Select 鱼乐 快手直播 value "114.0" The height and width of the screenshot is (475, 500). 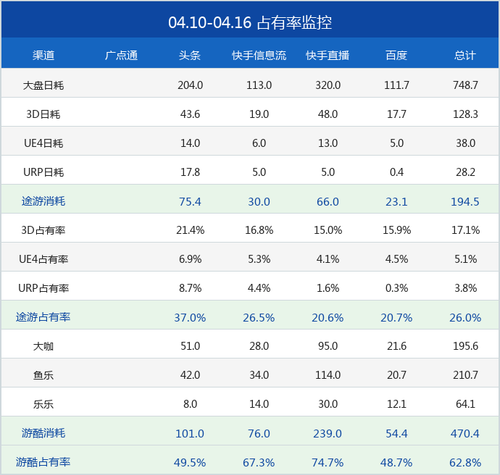(328, 375)
